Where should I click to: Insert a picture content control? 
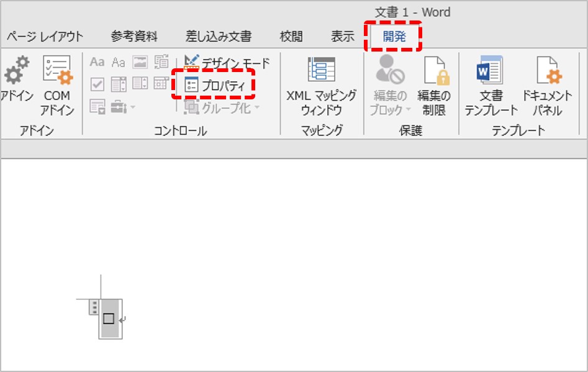pos(140,62)
